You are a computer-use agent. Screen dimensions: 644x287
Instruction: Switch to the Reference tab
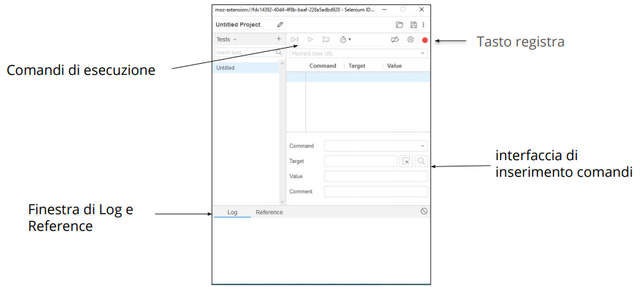(x=269, y=212)
